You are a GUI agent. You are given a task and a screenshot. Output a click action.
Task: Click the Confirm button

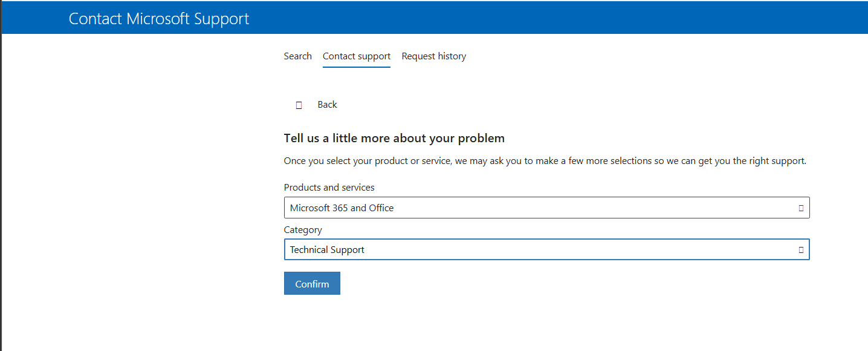click(312, 283)
